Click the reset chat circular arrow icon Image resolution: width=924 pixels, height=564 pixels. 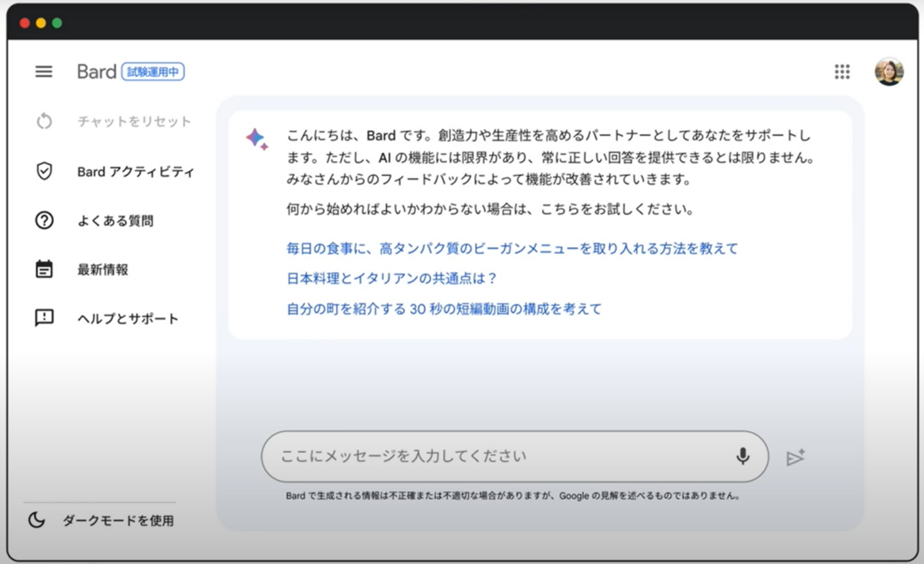pos(44,121)
